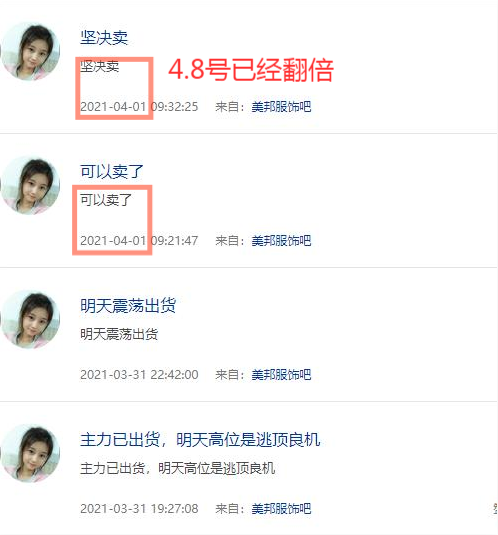Click the timestamp 2021-03-31 19:27:08
The height and width of the screenshot is (535, 498).
tap(139, 509)
